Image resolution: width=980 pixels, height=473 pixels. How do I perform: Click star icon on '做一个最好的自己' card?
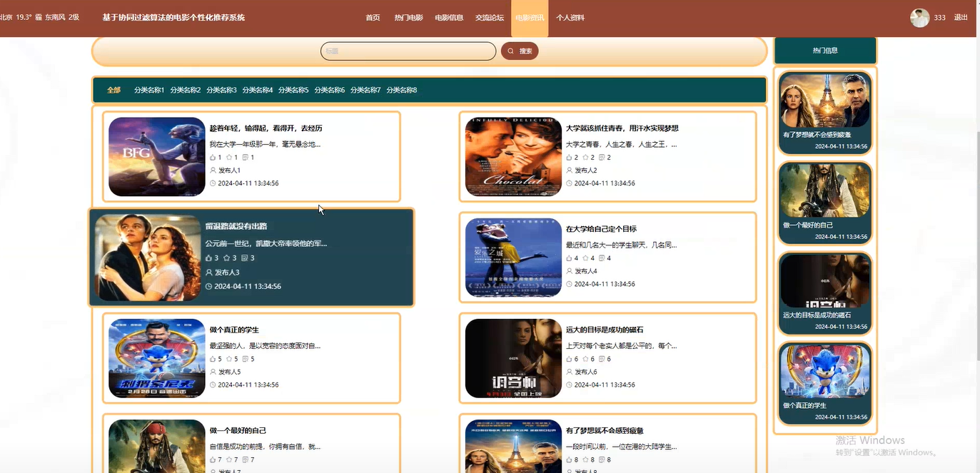point(229,459)
